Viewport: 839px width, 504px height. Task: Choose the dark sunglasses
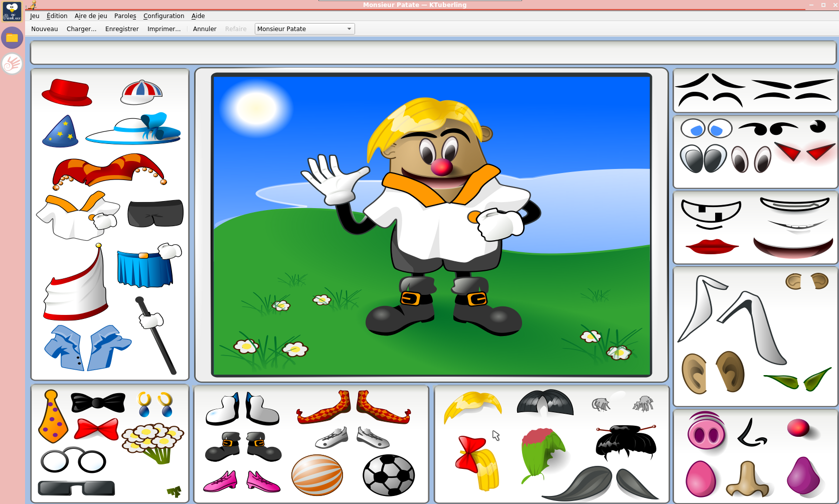(76, 488)
